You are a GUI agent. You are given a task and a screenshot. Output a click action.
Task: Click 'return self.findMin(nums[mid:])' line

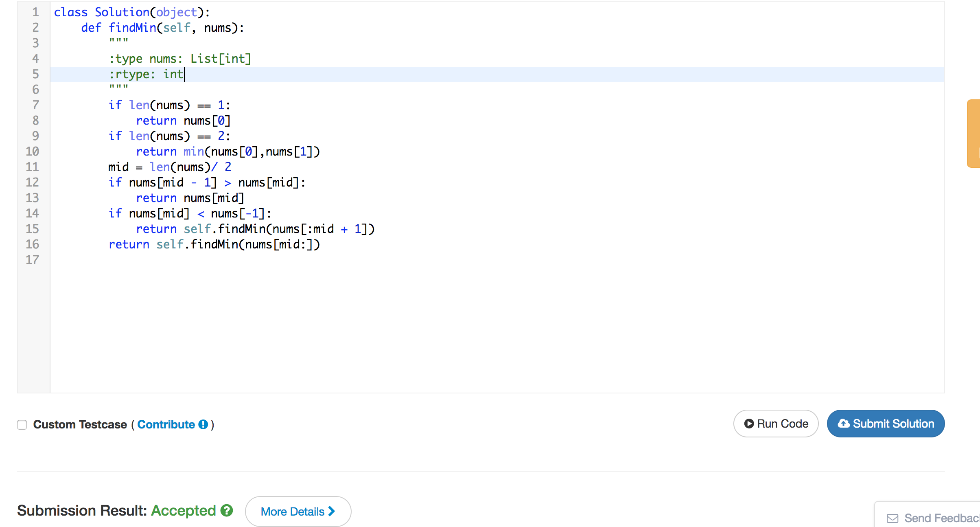pos(214,244)
